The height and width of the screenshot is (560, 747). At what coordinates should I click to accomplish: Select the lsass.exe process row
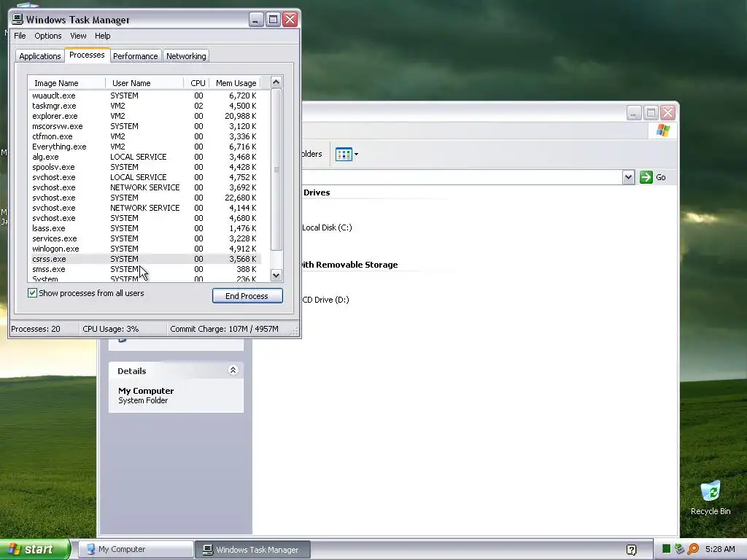click(145, 228)
